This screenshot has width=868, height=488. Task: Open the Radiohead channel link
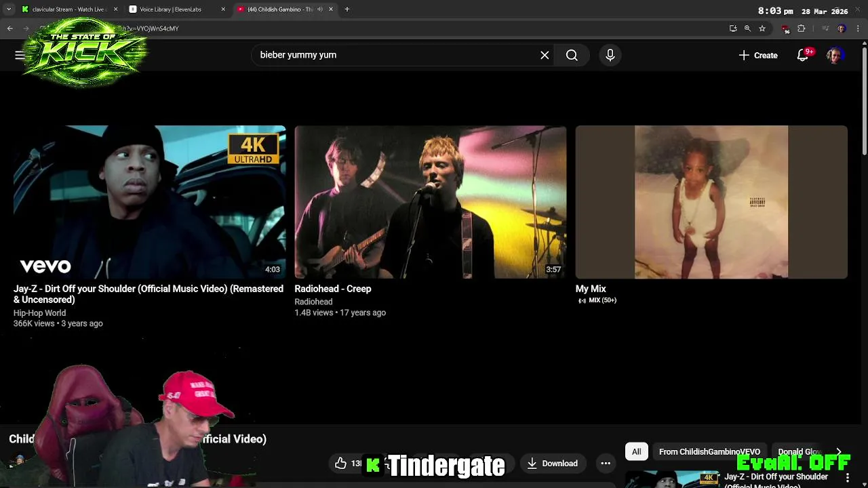coord(313,302)
